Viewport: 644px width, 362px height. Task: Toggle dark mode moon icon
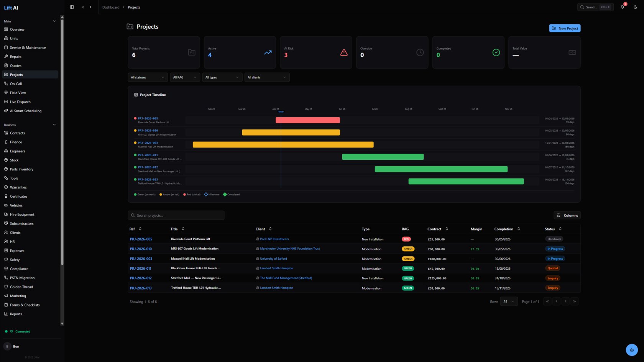click(635, 7)
